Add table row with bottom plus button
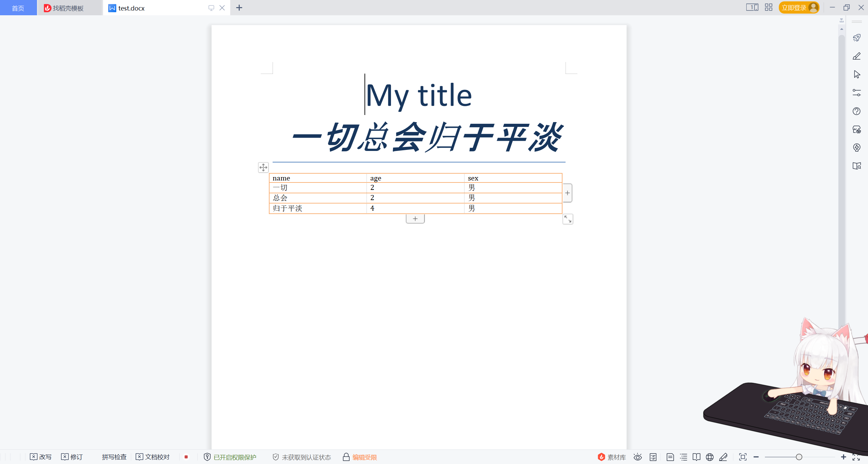The image size is (868, 464). pos(415,219)
